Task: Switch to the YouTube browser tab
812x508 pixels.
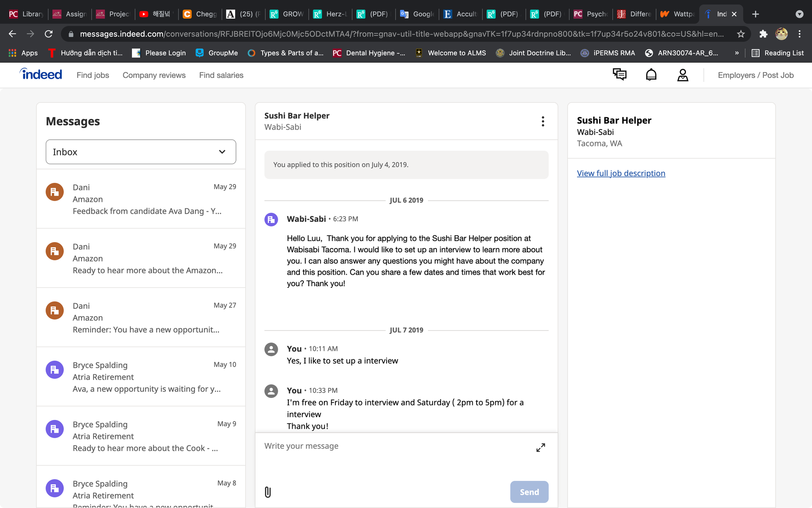Action: (156, 14)
